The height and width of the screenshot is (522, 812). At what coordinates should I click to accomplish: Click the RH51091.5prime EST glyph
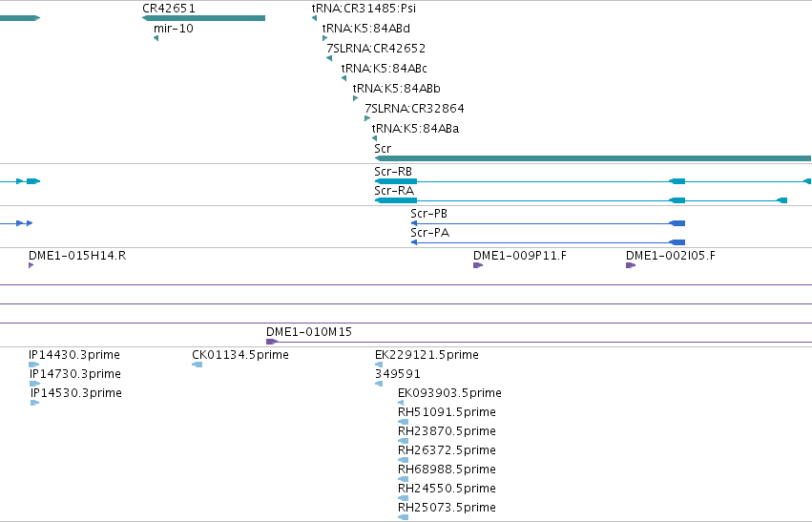tap(403, 422)
